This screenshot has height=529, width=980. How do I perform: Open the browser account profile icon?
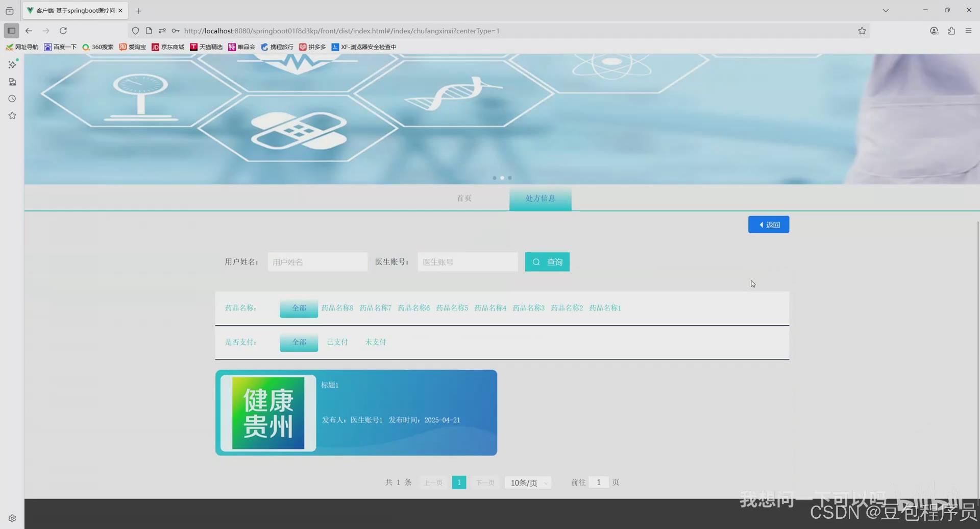click(x=934, y=31)
